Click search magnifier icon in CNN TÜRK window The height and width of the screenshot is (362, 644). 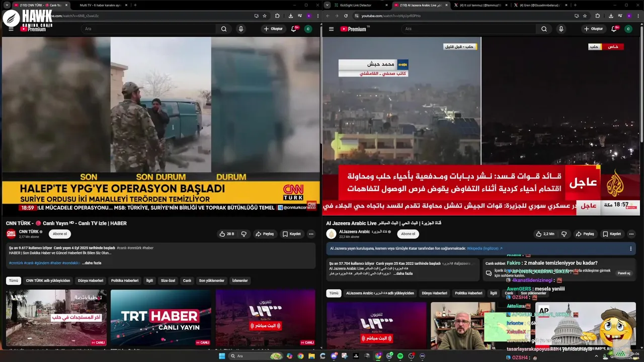point(224,29)
